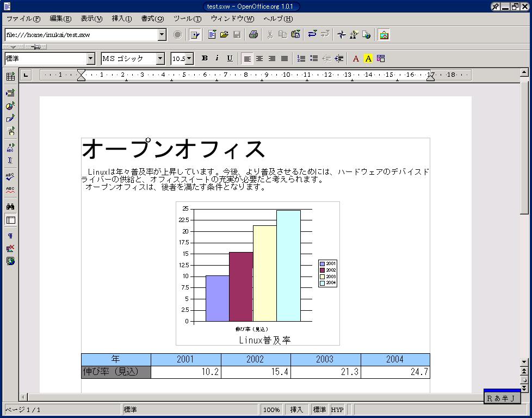
Task: Open the 表示(V) menu
Action: pyautogui.click(x=91, y=19)
